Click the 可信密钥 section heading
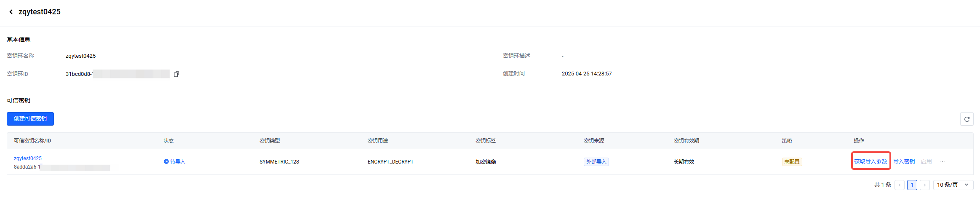The image size is (980, 212). click(x=19, y=101)
